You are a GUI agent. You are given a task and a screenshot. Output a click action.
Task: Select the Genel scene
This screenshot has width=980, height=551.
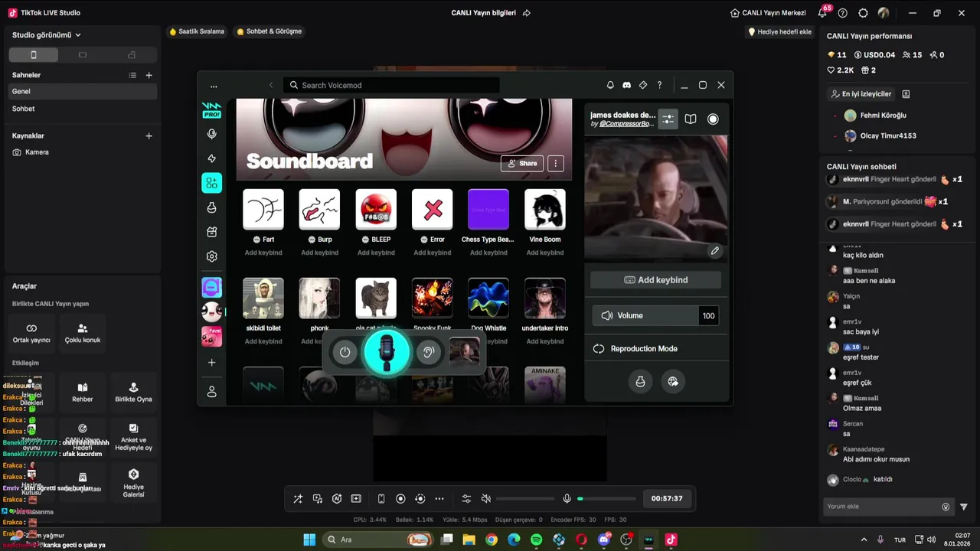pos(83,91)
